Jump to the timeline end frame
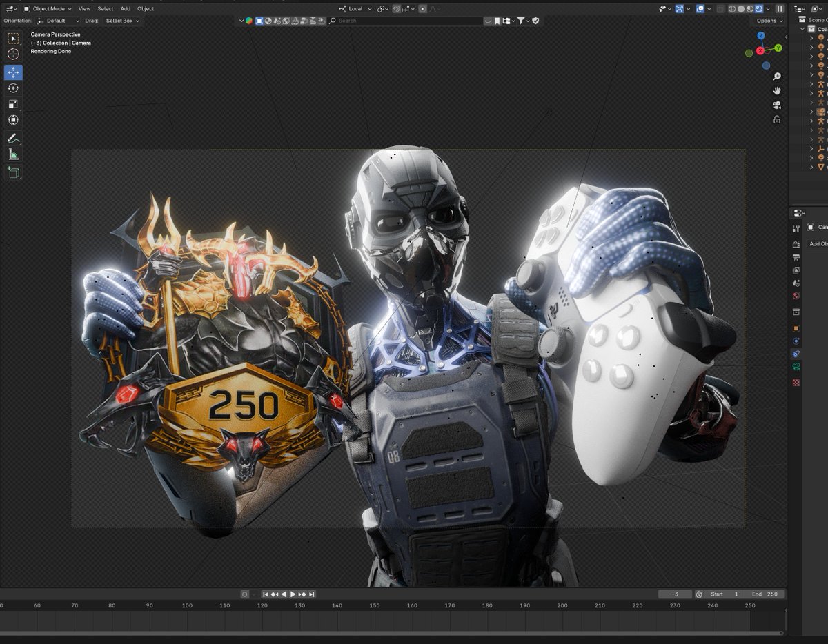This screenshot has height=644, width=828. pyautogui.click(x=312, y=594)
